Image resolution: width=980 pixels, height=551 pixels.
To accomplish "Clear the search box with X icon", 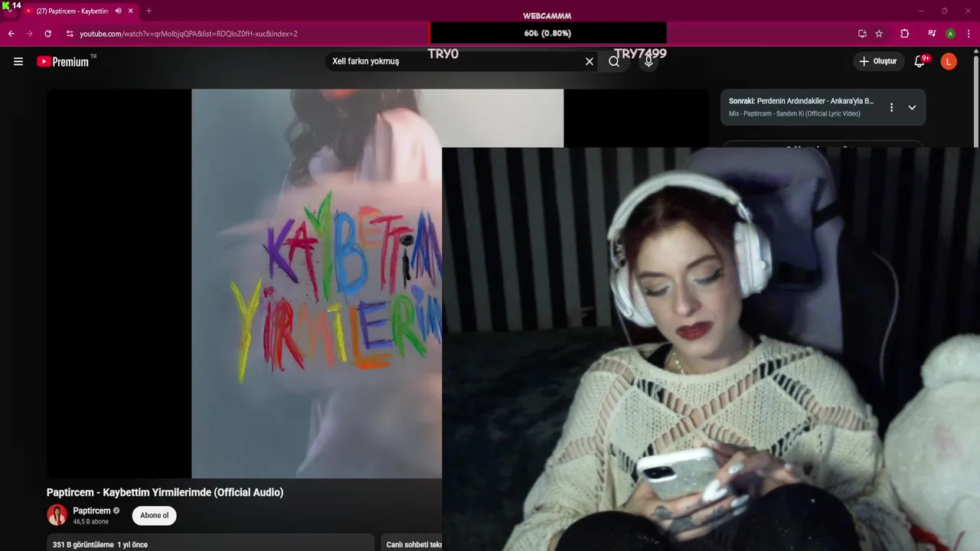I will 590,61.
